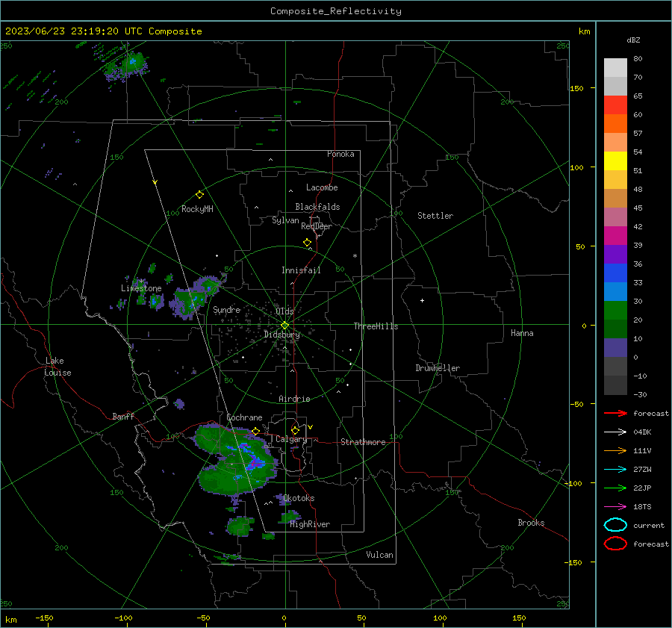Click the Drumheller label
This screenshot has width=672, height=628.
(x=438, y=368)
